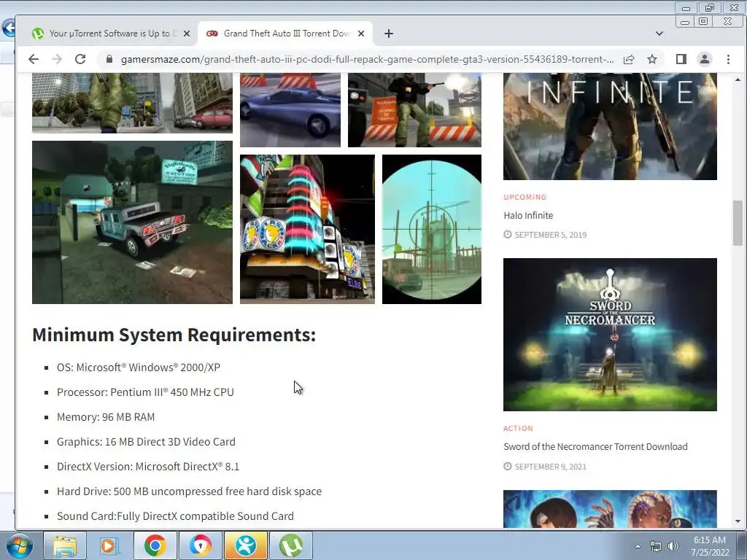747x560 pixels.
Task: Open uTorrent from the taskbar
Action: (x=291, y=545)
